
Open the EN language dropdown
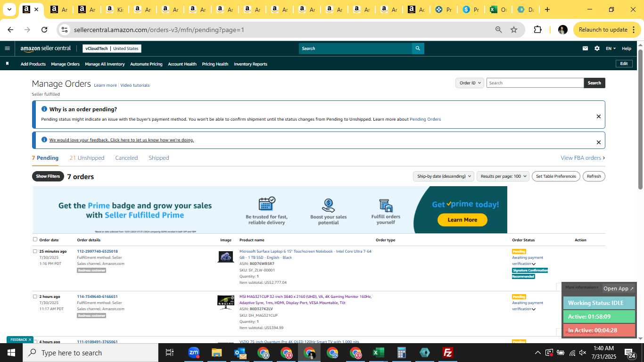[x=611, y=48]
